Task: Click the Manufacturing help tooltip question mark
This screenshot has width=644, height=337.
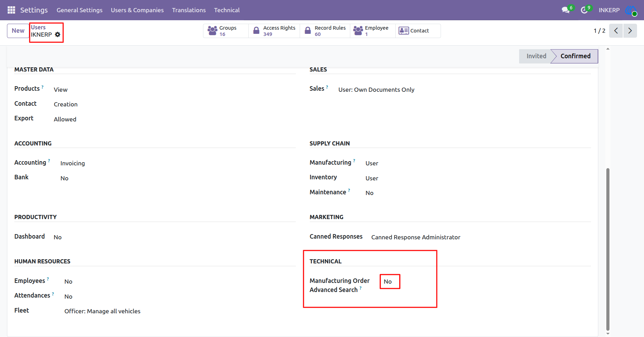Action: (x=354, y=160)
